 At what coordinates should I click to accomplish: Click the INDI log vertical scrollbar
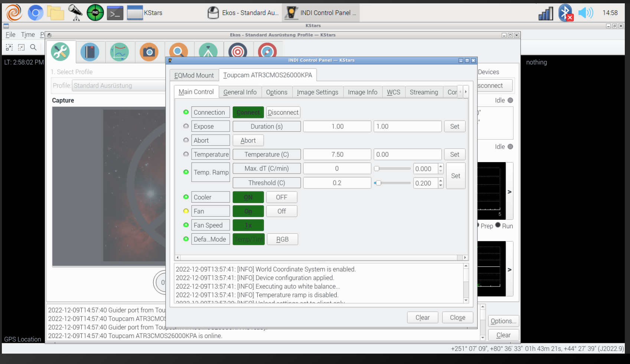tap(466, 283)
